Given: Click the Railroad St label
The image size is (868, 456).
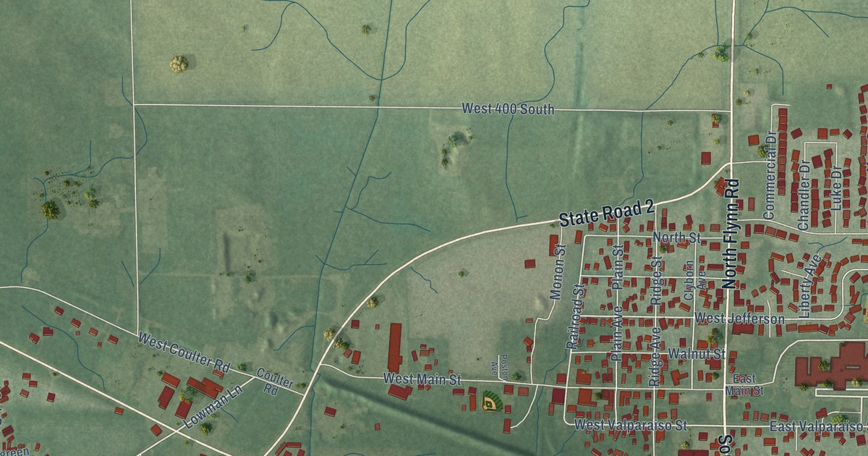Looking at the screenshot, I should tap(575, 317).
